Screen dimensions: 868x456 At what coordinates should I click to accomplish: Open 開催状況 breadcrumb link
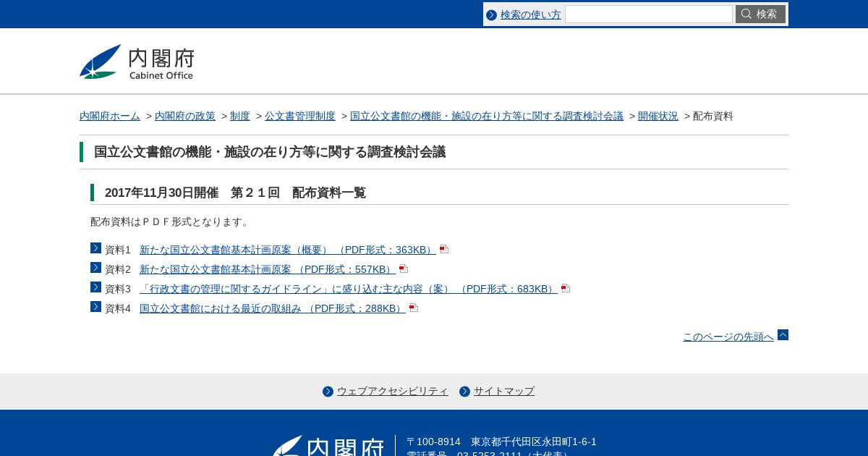coord(658,116)
